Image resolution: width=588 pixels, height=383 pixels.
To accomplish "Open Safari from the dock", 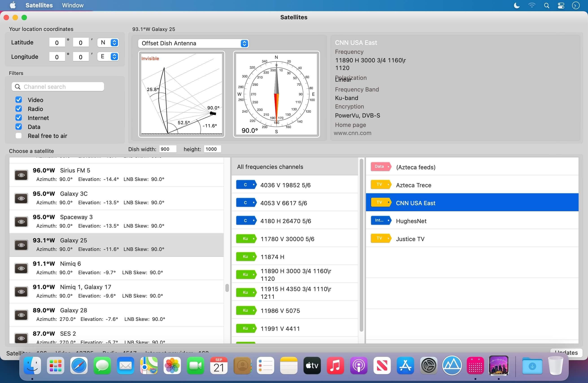I will pyautogui.click(x=79, y=366).
